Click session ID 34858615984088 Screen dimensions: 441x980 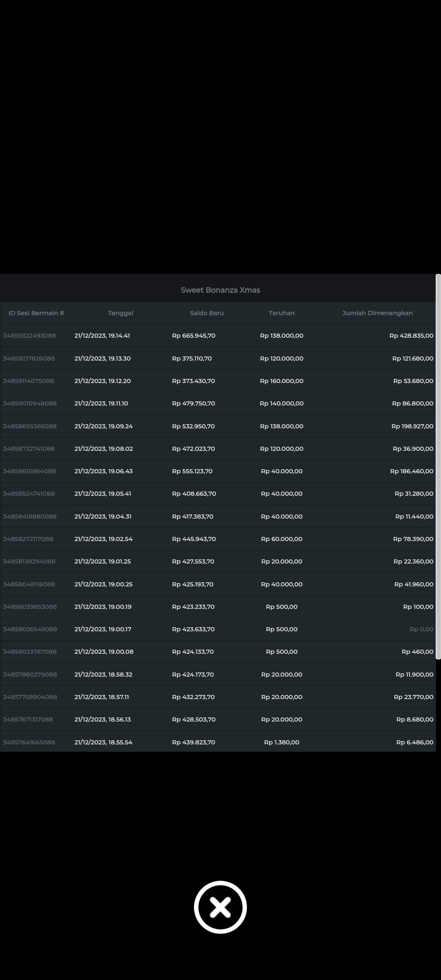coord(29,471)
